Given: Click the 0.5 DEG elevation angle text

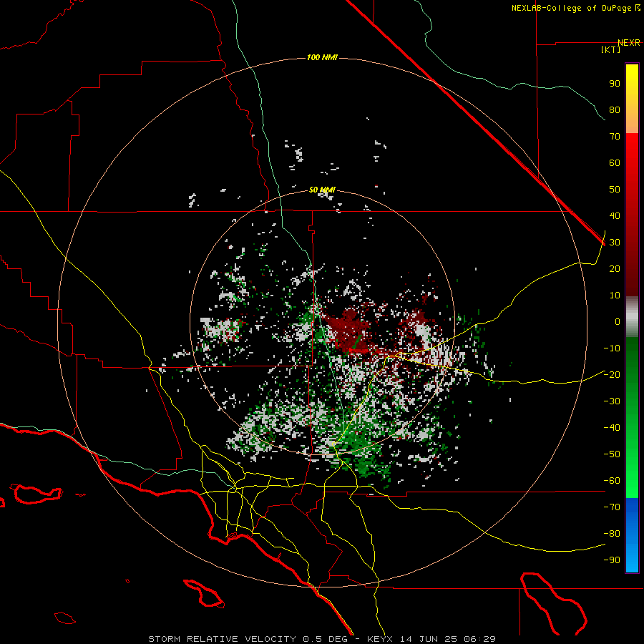Looking at the screenshot, I should click(x=325, y=639).
